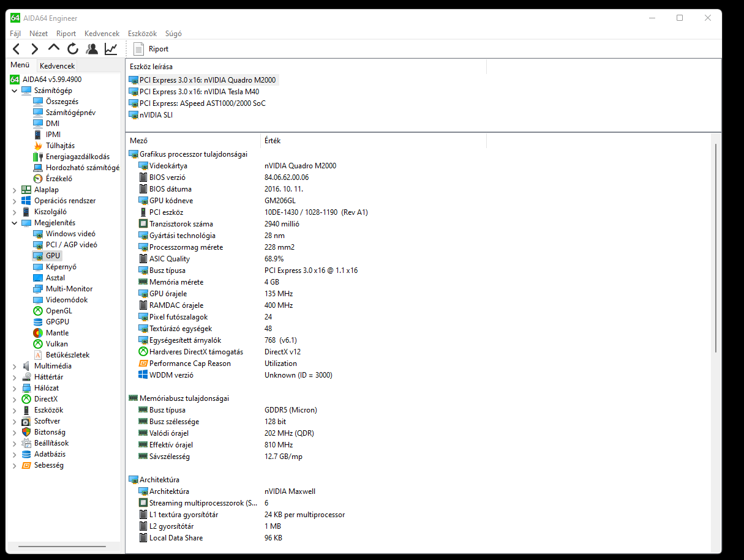Select the DMI tree item

(47, 124)
